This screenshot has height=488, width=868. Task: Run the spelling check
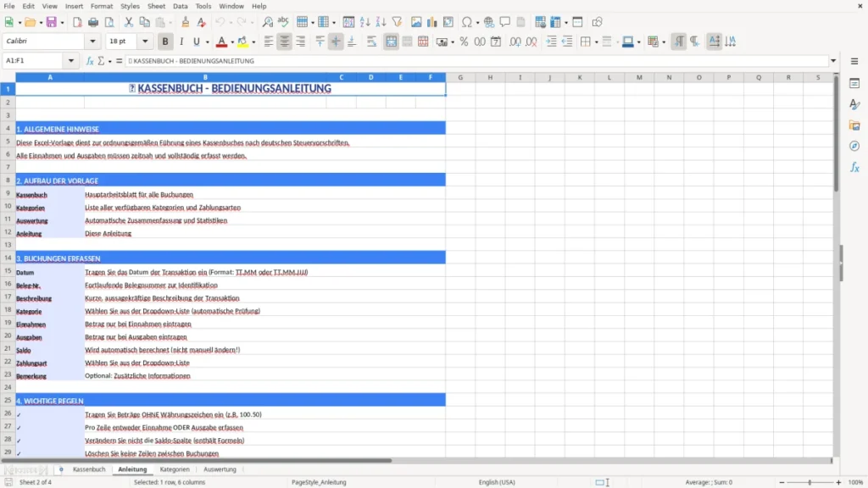(x=283, y=22)
